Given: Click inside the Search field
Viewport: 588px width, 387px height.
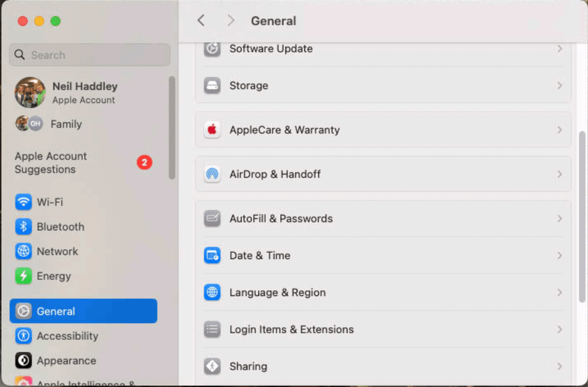Looking at the screenshot, I should tap(90, 55).
